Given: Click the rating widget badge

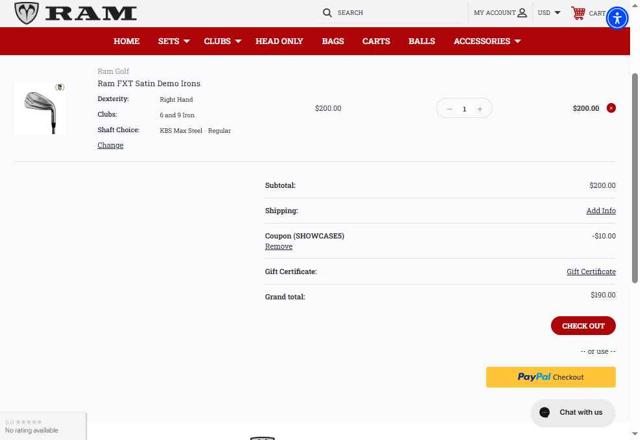Looking at the screenshot, I should 43,426.
